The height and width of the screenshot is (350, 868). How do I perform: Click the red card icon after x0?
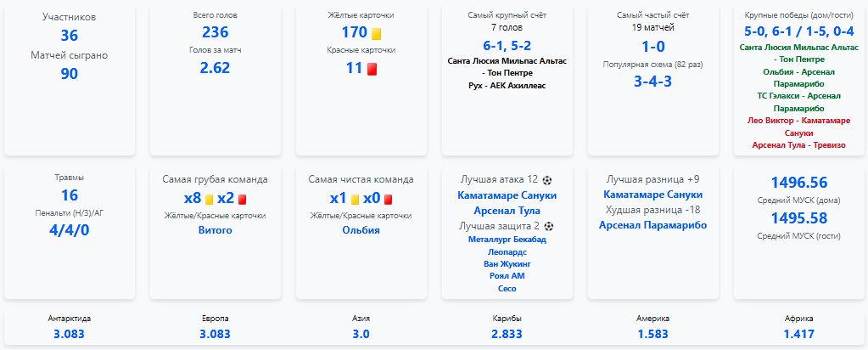pyautogui.click(x=388, y=199)
